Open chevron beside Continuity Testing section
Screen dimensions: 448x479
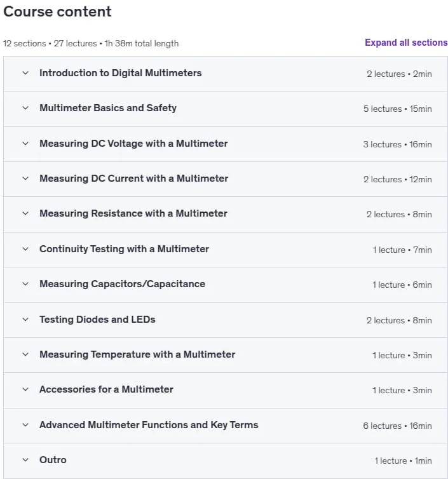pos(25,249)
